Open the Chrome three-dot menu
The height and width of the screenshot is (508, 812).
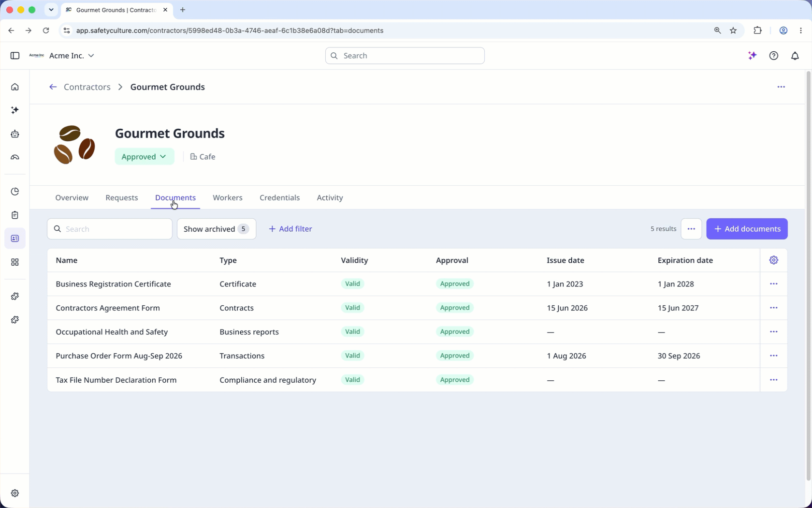(x=801, y=30)
